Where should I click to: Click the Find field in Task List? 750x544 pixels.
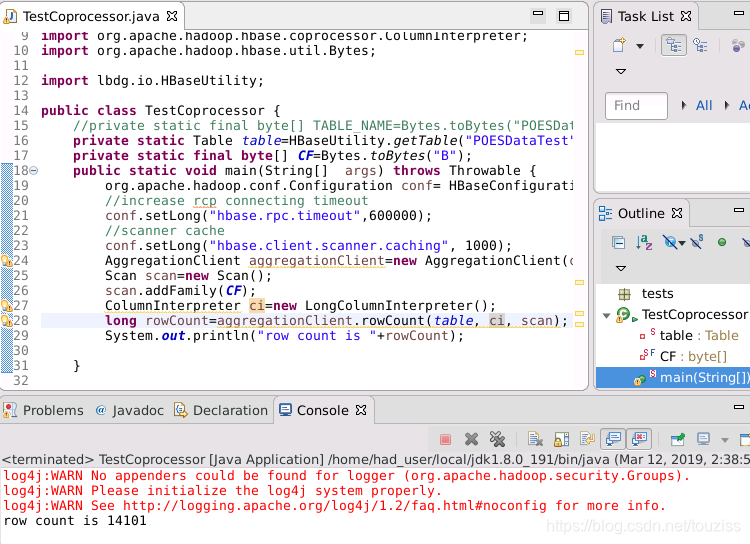tap(636, 106)
